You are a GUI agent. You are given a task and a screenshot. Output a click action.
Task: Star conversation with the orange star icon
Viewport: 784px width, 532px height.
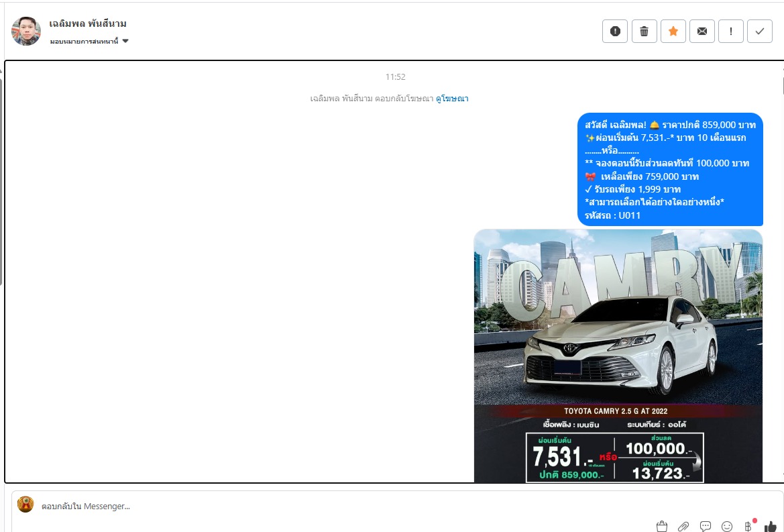point(673,32)
